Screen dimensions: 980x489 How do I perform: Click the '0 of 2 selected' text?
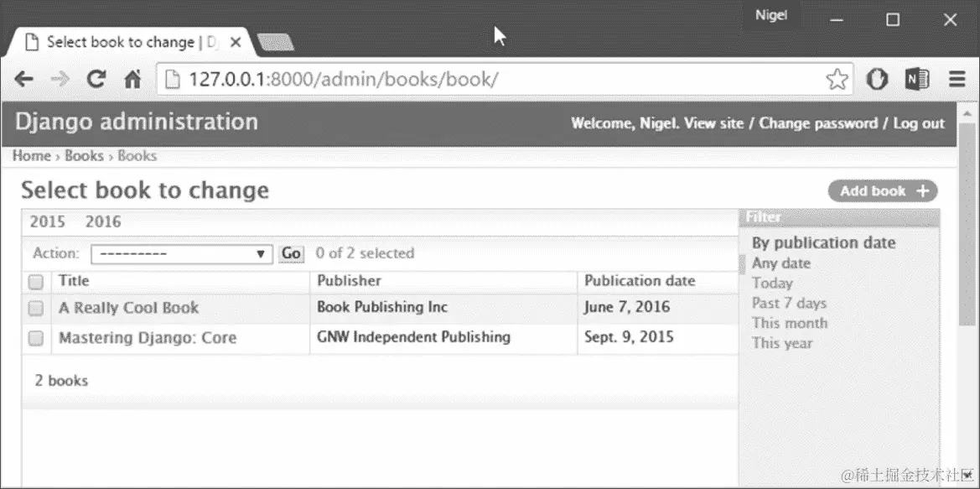pos(365,253)
